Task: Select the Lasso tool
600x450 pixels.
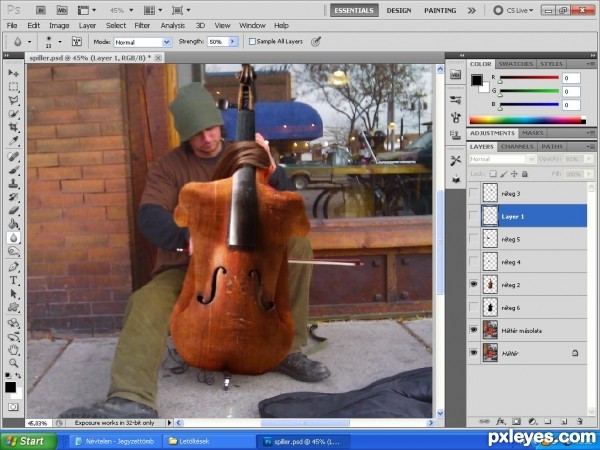Action: coord(13,100)
